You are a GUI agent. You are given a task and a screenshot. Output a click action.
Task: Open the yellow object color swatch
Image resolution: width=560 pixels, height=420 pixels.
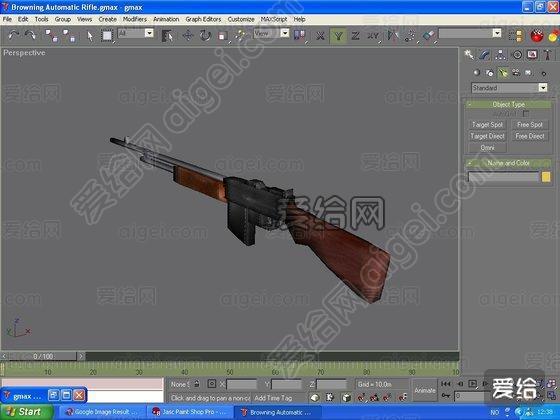point(546,177)
